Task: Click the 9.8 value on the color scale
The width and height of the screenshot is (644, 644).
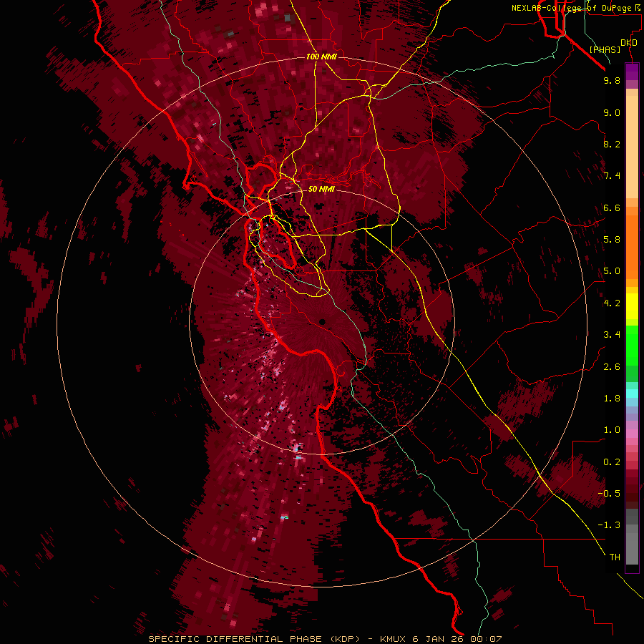Action: [612, 80]
